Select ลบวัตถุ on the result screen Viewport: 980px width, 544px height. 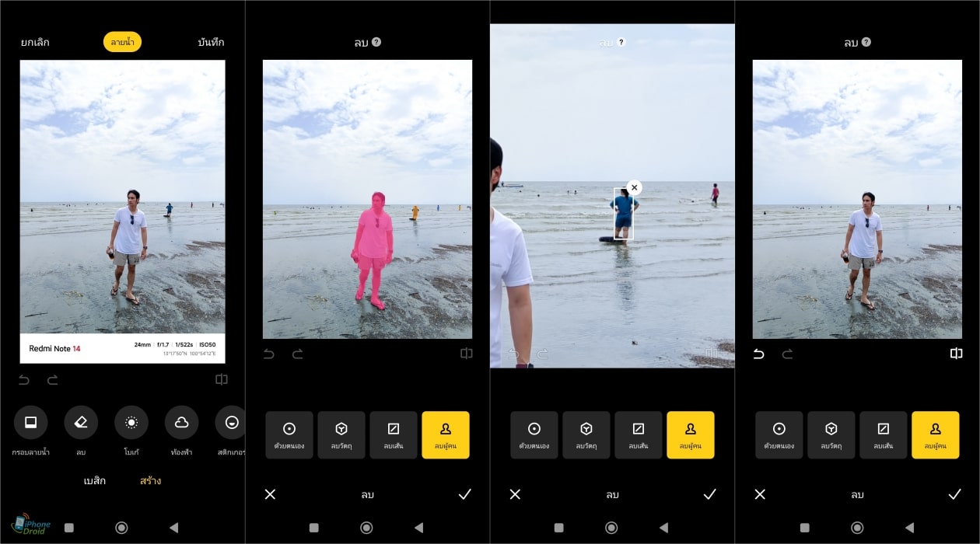[831, 435]
